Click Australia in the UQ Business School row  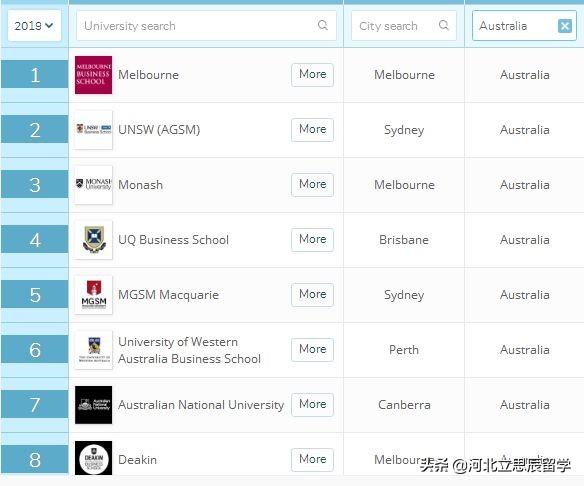click(x=524, y=240)
